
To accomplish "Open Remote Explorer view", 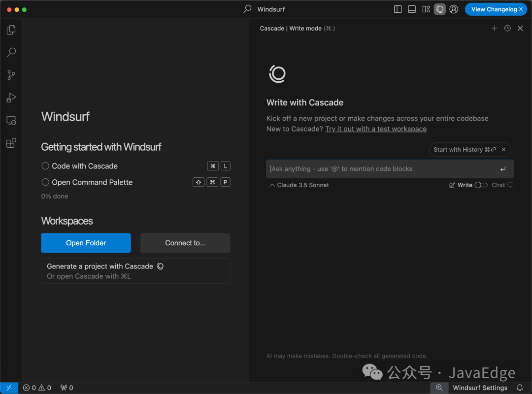I will coord(11,121).
